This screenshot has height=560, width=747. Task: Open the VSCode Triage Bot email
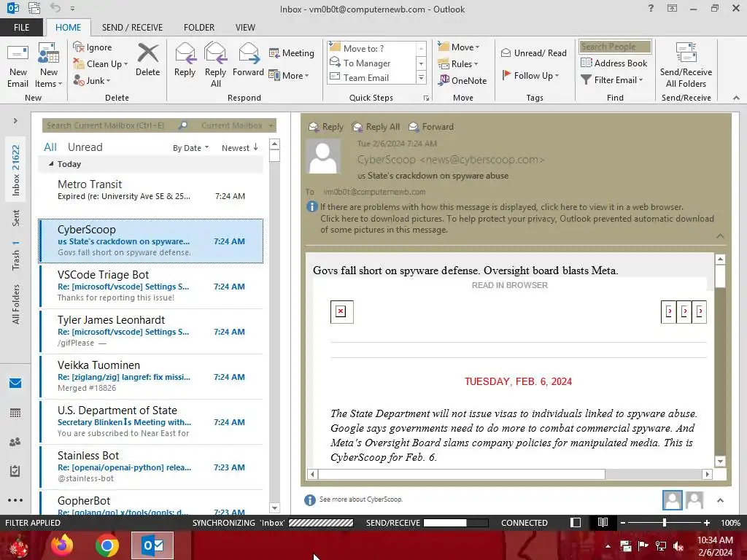[150, 286]
